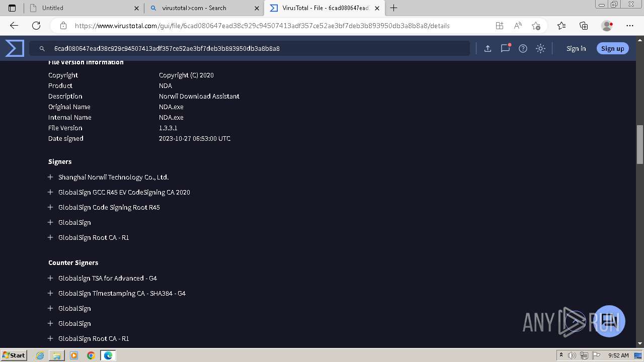This screenshot has height=362, width=644.
Task: Select the description text Norwii Download Assistant
Action: [x=199, y=96]
